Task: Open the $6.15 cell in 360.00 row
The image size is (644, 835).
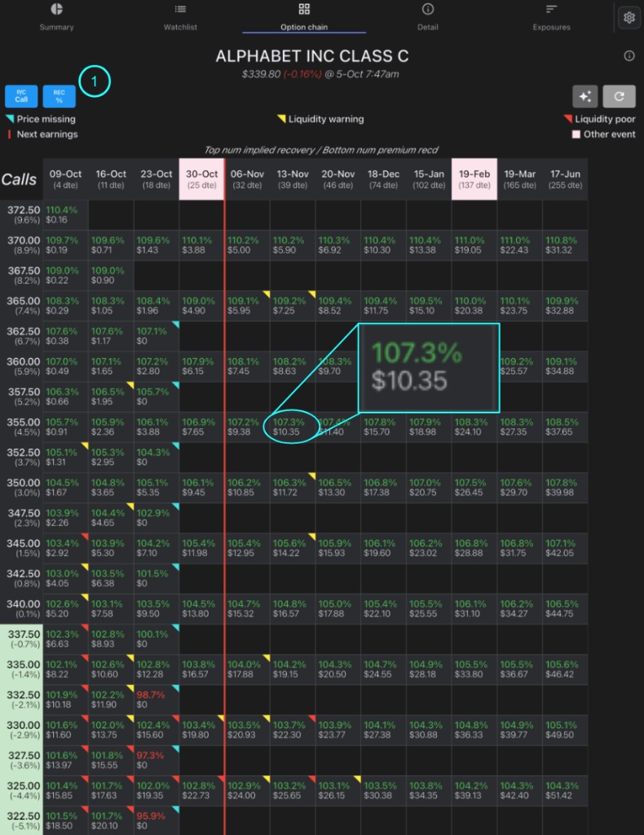Action: (201, 366)
